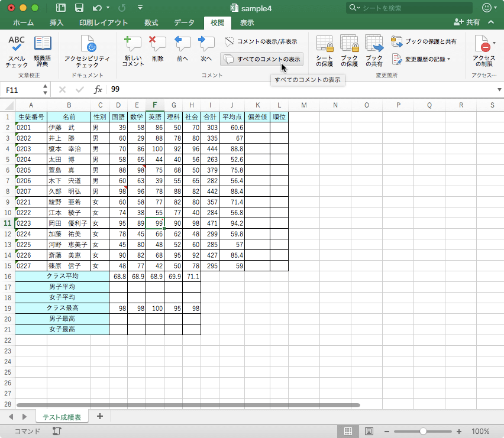Click the Redo icon in title bar
Image resolution: width=504 pixels, height=438 pixels.
coord(121,8)
